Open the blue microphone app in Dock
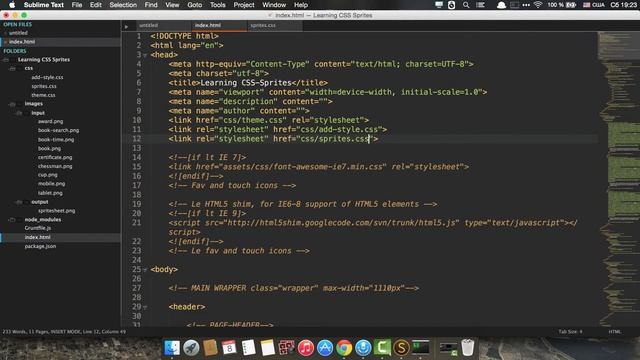The height and width of the screenshot is (360, 640). pyautogui.click(x=363, y=348)
